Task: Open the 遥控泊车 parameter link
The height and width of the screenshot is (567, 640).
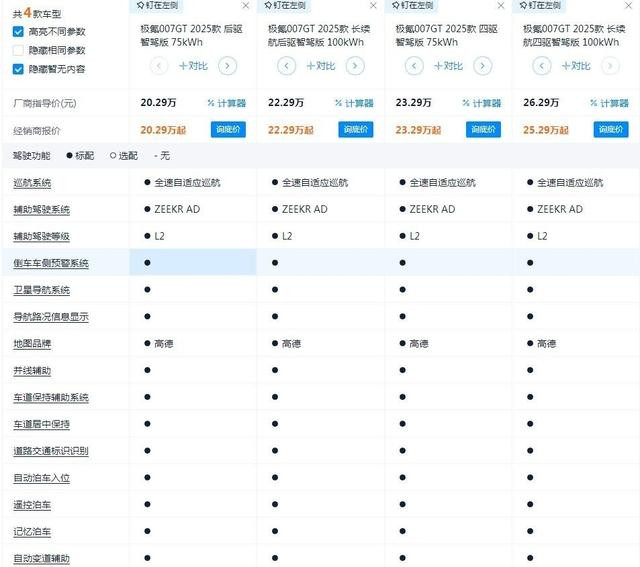Action: (32, 505)
